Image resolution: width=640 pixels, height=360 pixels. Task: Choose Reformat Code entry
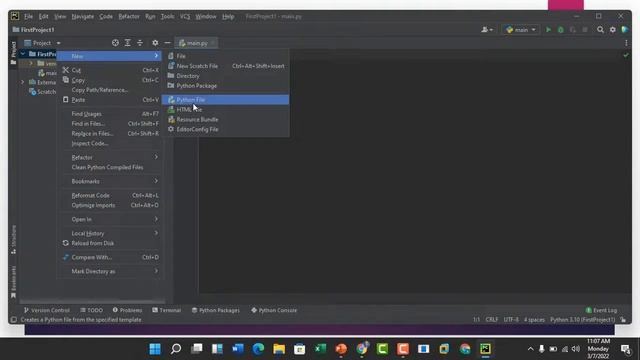(110, 196)
